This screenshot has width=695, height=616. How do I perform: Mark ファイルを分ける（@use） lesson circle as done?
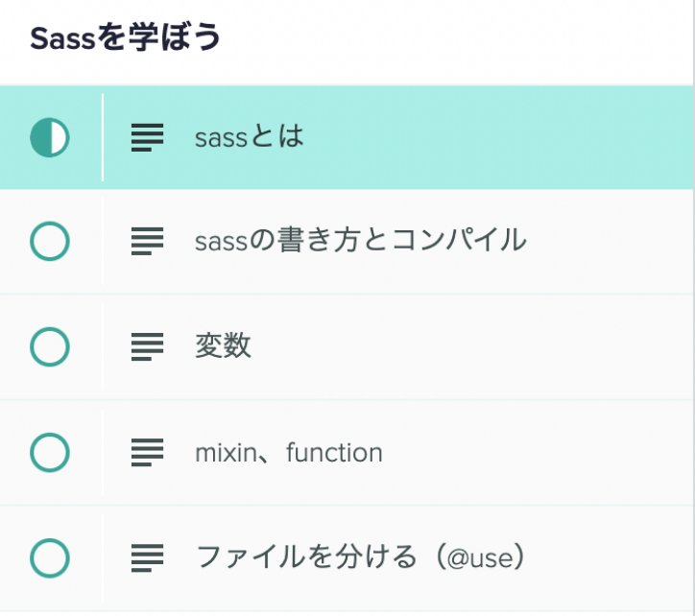[x=50, y=557]
